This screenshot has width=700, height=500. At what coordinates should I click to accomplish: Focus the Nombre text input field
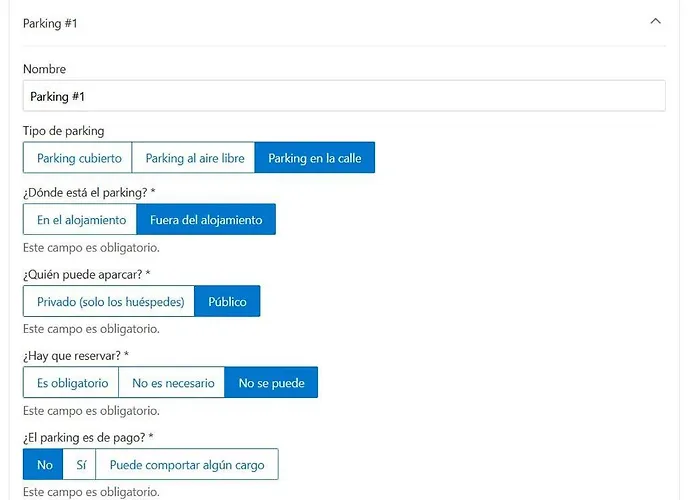[x=343, y=96]
